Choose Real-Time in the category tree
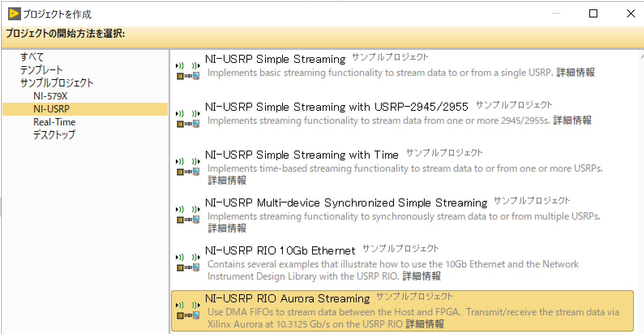644x334 pixels. pyautogui.click(x=54, y=122)
